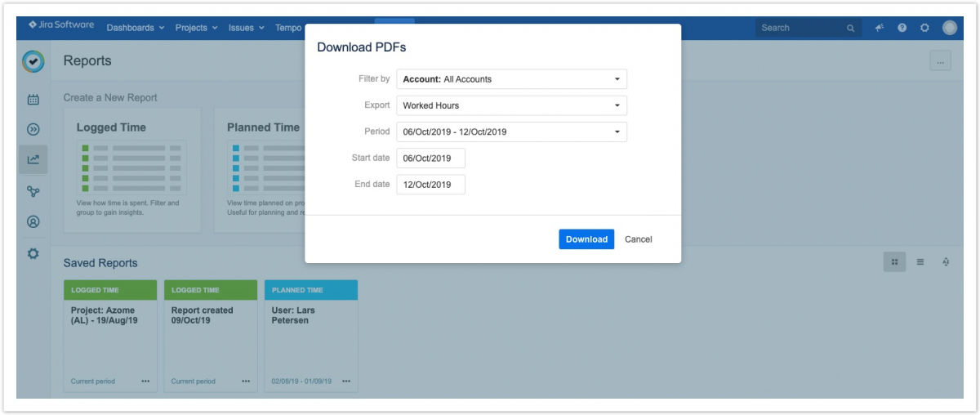Click the Jira administration gear in header
Viewport: 980px width, 415px height.
tap(924, 28)
